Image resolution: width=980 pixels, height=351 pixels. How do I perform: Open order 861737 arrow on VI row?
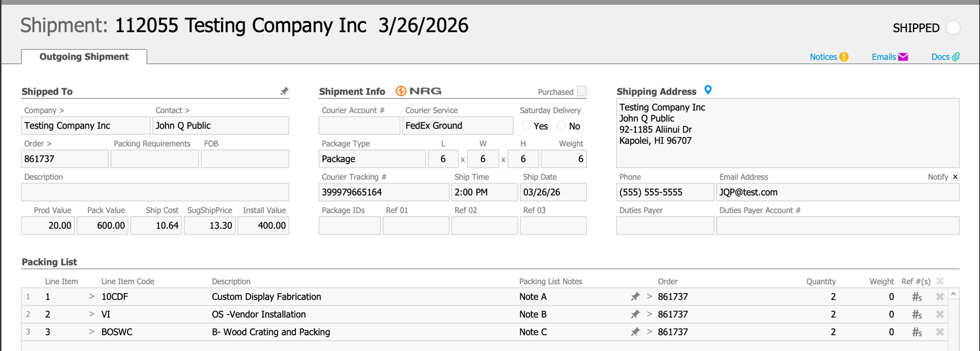pyautogui.click(x=650, y=314)
